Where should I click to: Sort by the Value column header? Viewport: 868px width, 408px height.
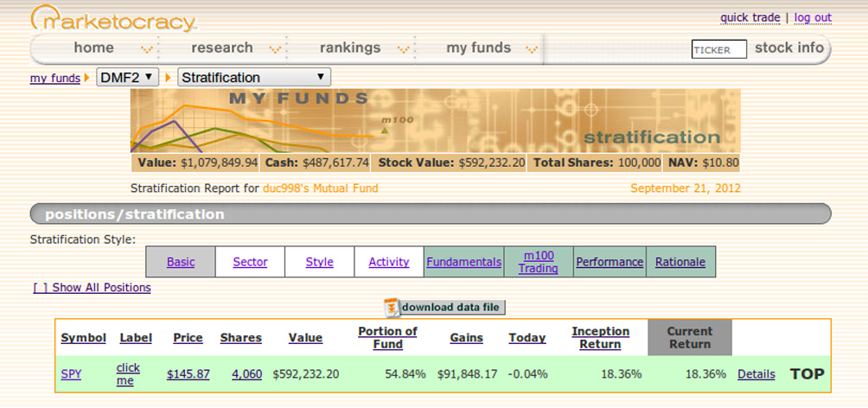[305, 338]
